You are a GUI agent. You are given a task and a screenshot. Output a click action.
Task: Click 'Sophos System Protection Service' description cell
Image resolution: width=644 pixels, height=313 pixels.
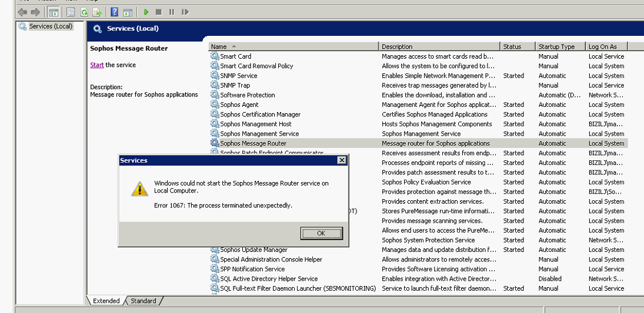pos(428,240)
